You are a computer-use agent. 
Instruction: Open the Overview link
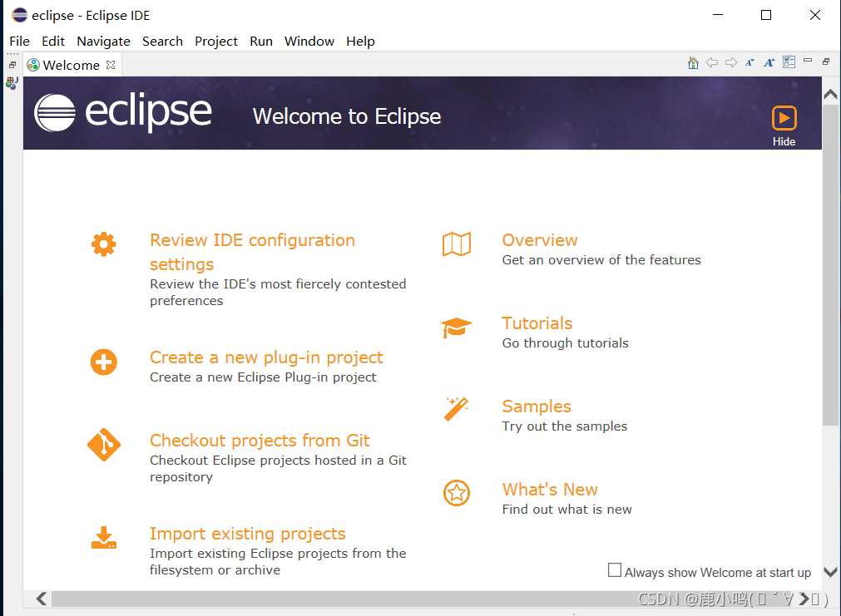pyautogui.click(x=540, y=240)
